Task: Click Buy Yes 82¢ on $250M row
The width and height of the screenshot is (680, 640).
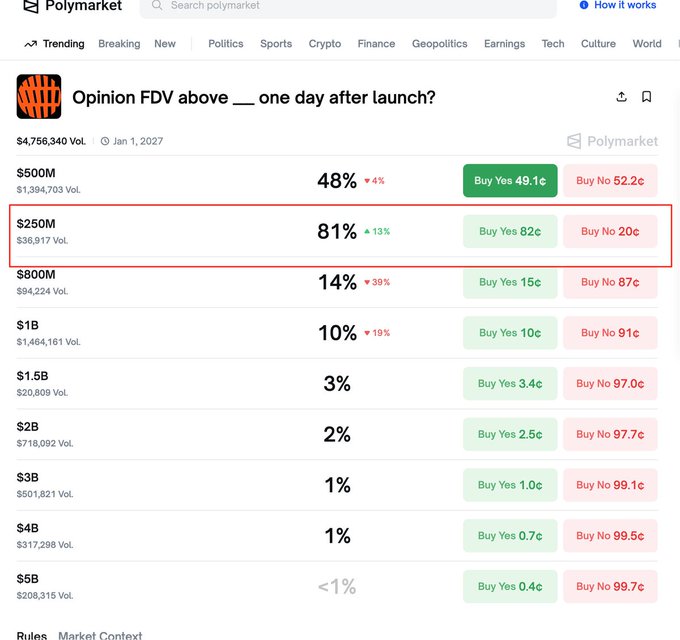Action: [510, 231]
